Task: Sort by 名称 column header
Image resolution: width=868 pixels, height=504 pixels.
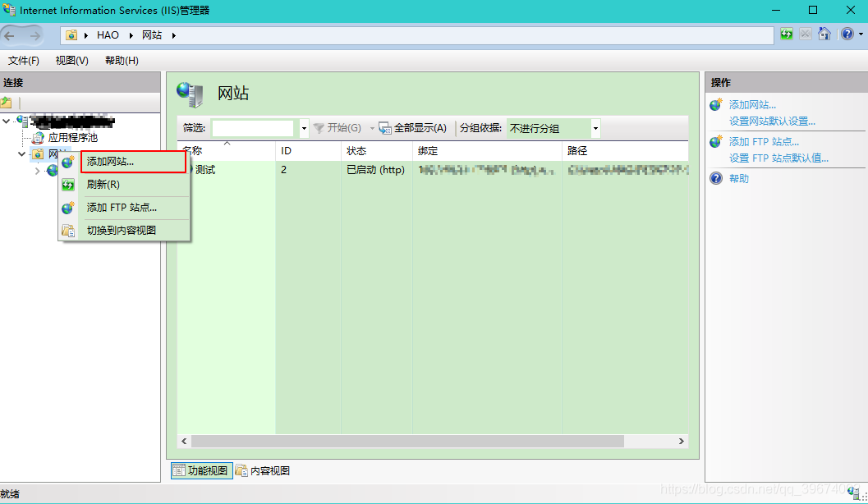Action: coord(227,150)
